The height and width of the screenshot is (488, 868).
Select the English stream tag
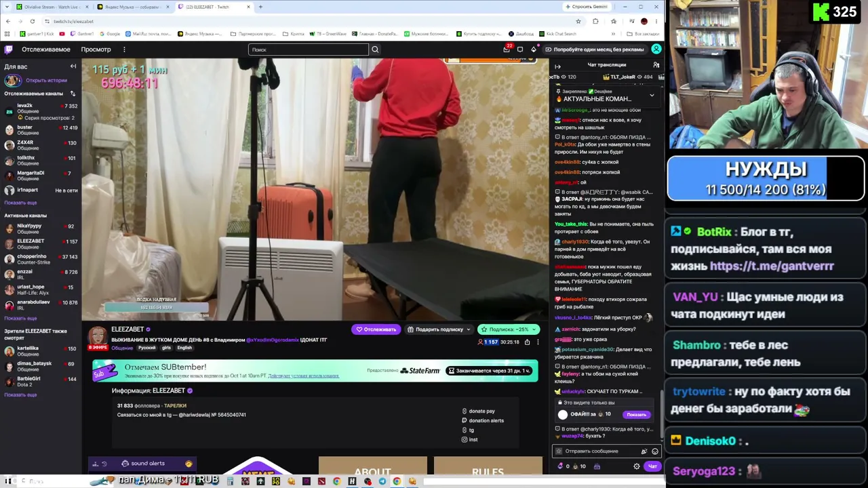click(184, 348)
